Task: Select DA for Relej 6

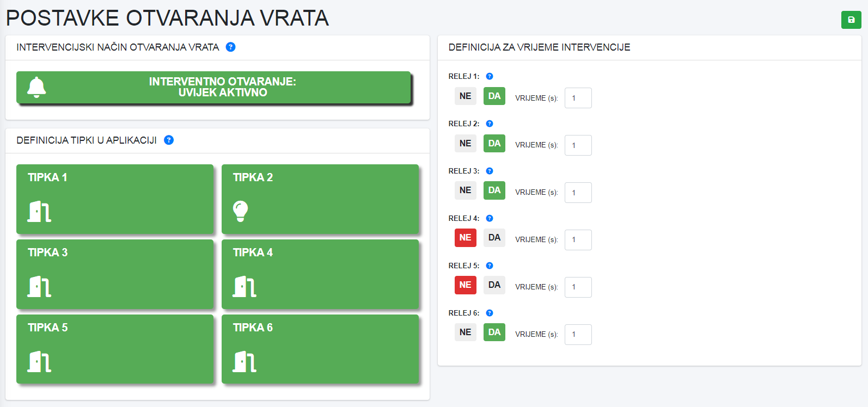Action: (x=494, y=332)
